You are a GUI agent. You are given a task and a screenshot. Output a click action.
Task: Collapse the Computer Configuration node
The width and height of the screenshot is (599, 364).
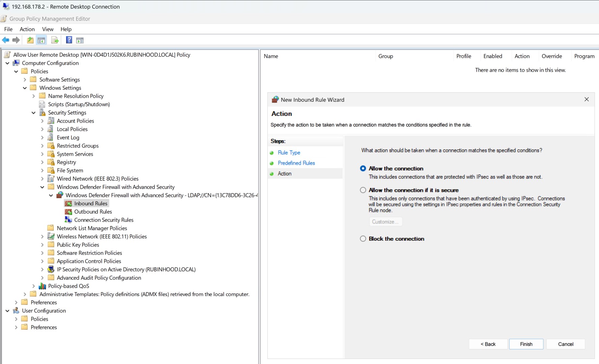point(7,63)
